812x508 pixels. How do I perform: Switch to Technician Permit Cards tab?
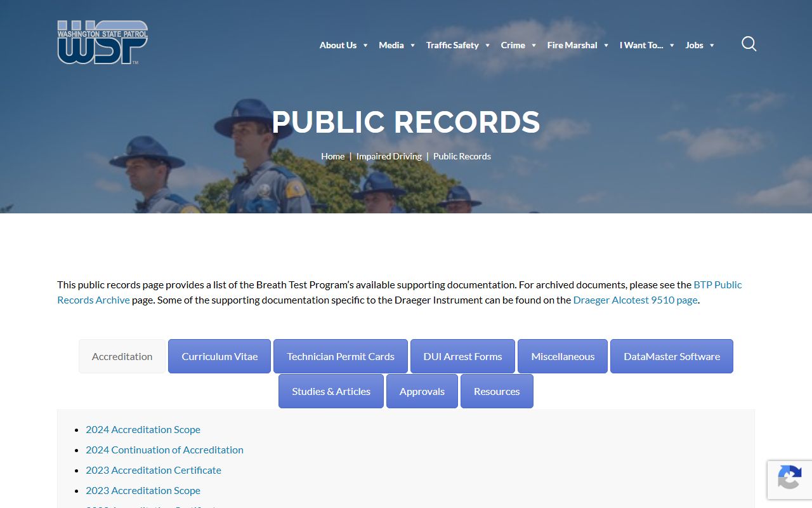(341, 356)
